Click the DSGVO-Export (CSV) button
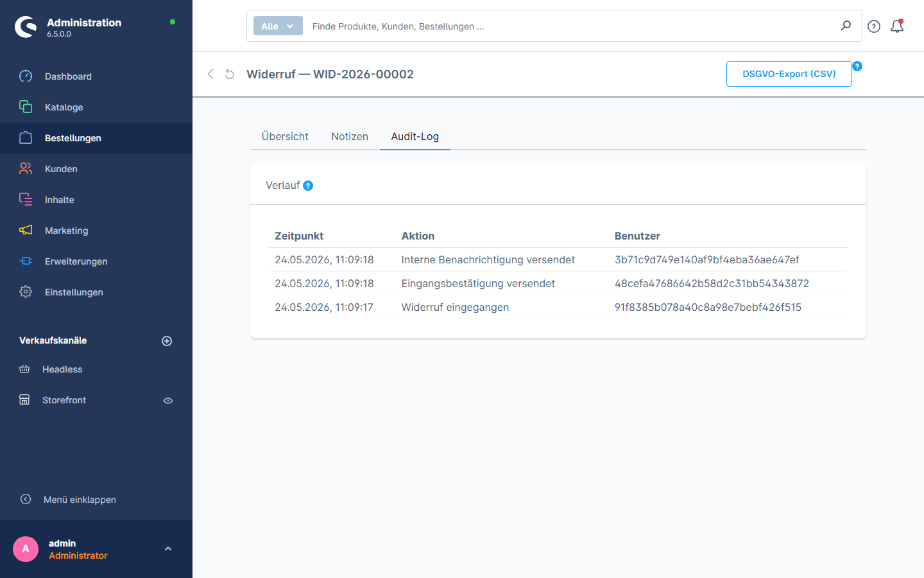This screenshot has width=924, height=578. pyautogui.click(x=789, y=74)
